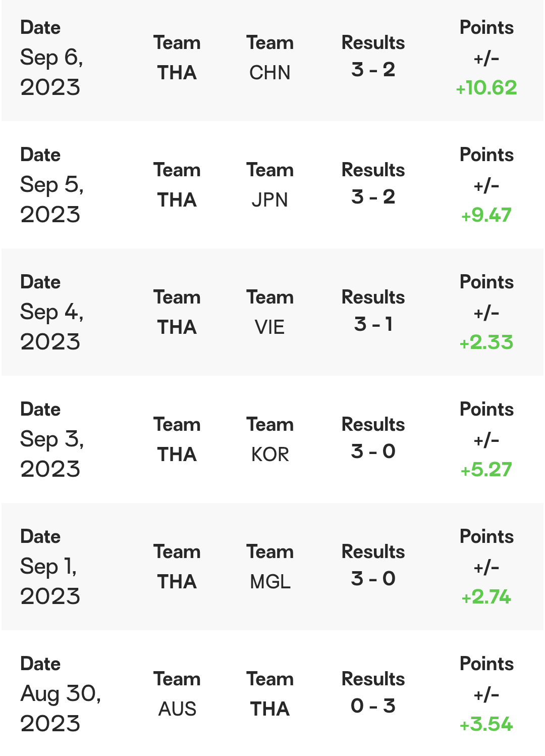Select team VIE in Sep 4 match
Image resolution: width=545 pixels, height=756 pixels.
point(270,327)
